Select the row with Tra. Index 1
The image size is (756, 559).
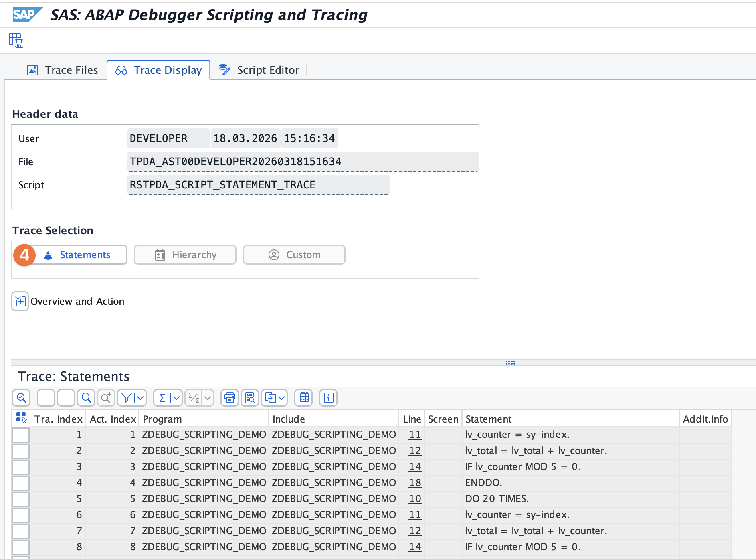tap(21, 435)
